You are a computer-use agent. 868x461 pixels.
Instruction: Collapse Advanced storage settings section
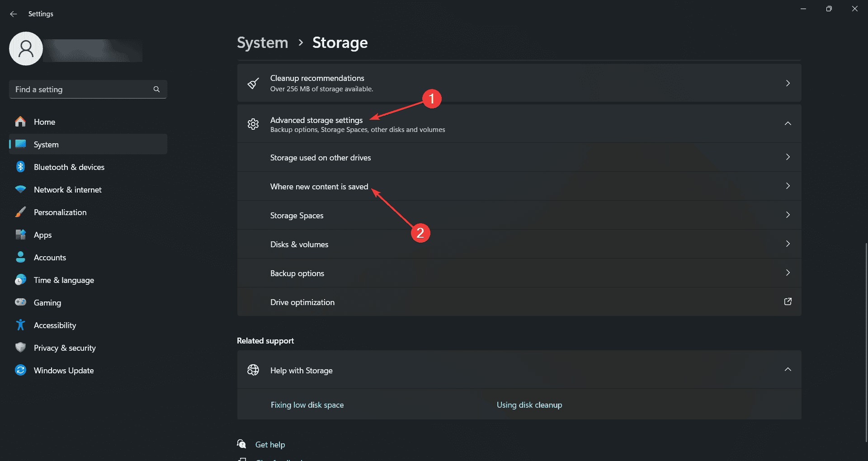[788, 123]
